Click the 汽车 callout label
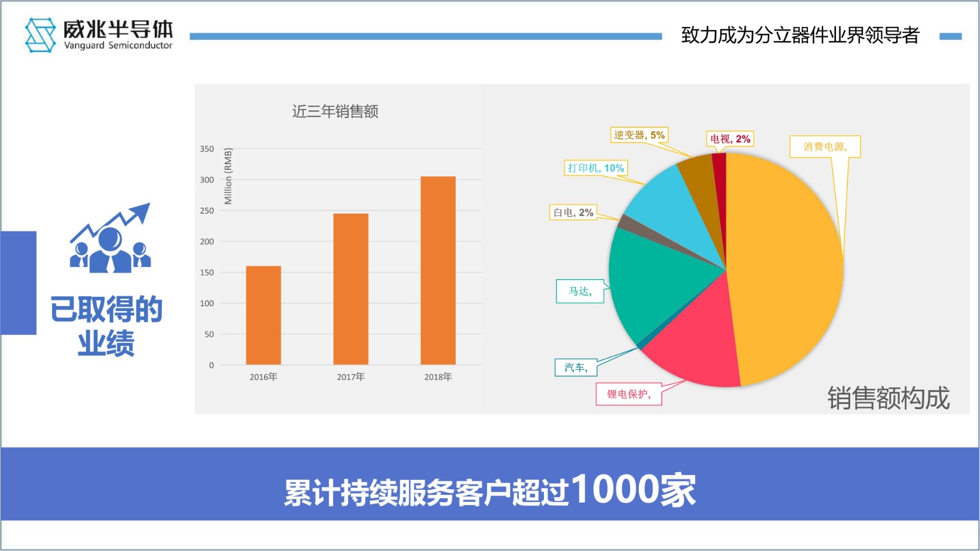This screenshot has height=551, width=980. [x=576, y=367]
